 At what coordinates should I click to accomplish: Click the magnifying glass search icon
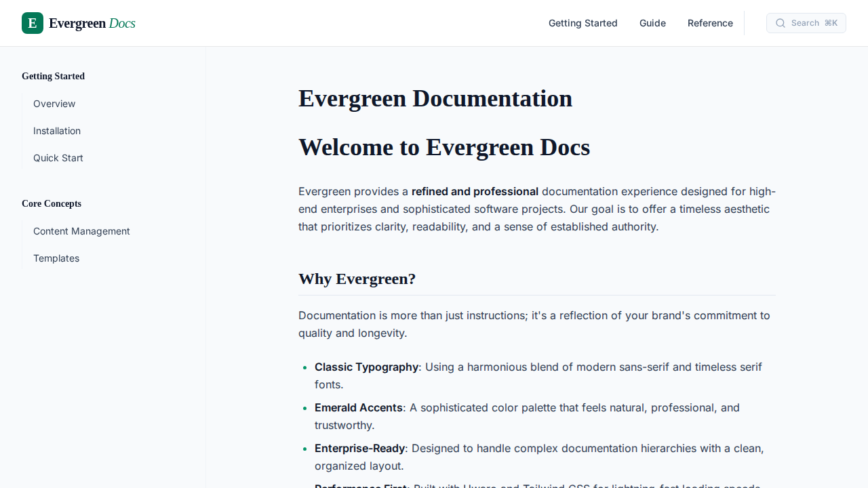781,22
